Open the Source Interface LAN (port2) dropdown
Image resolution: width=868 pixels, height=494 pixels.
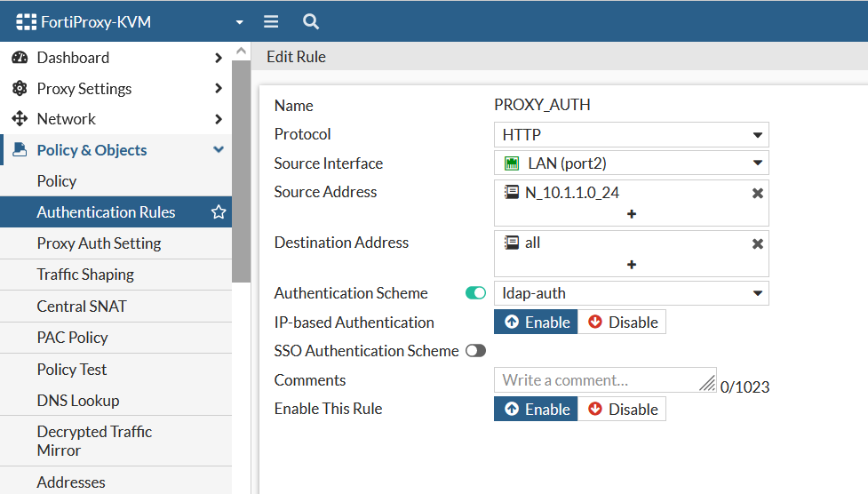(631, 163)
